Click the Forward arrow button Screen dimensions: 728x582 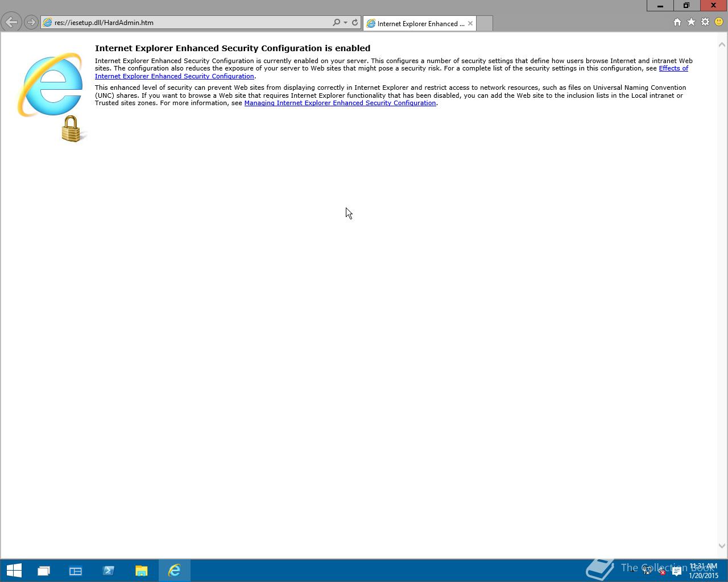(x=31, y=23)
